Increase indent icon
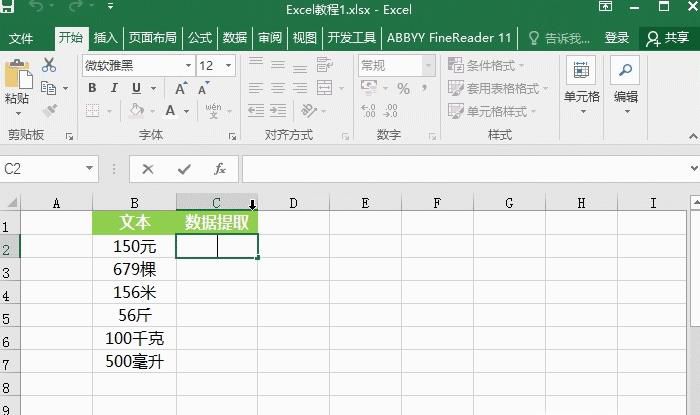 point(278,110)
